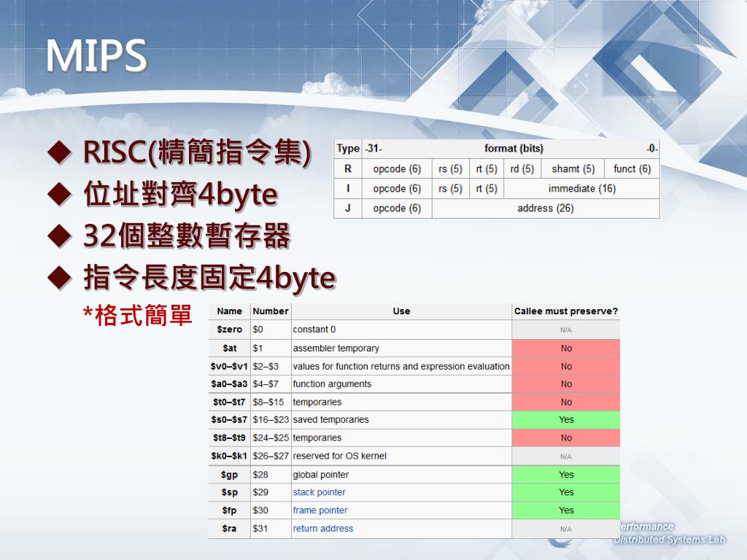Image resolution: width=747 pixels, height=560 pixels.
Task: Select the '$t8–$t9' register name
Action: tap(229, 438)
